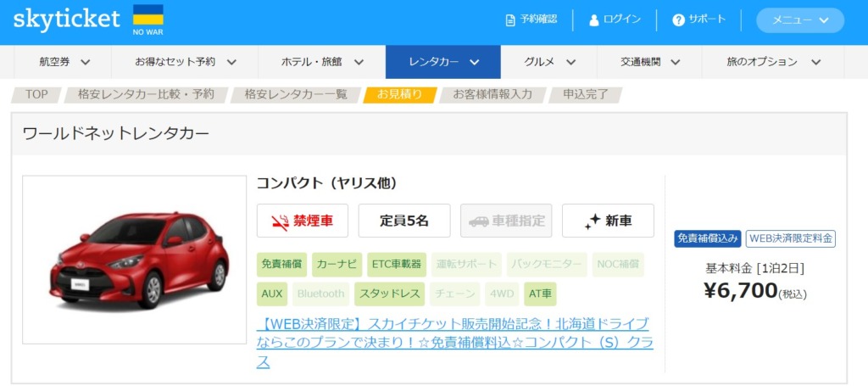Screen dimensions: 868x386
Task: Expand the 交通機関 menu
Action: (649, 62)
